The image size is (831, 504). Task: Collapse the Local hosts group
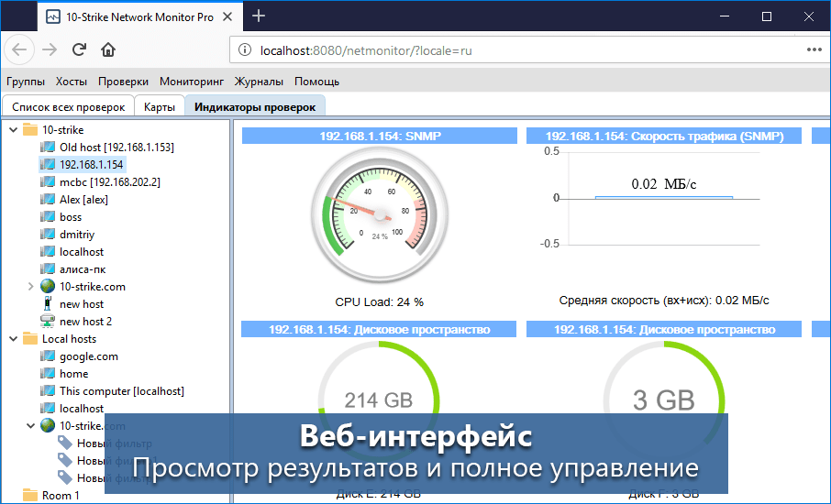(13, 338)
